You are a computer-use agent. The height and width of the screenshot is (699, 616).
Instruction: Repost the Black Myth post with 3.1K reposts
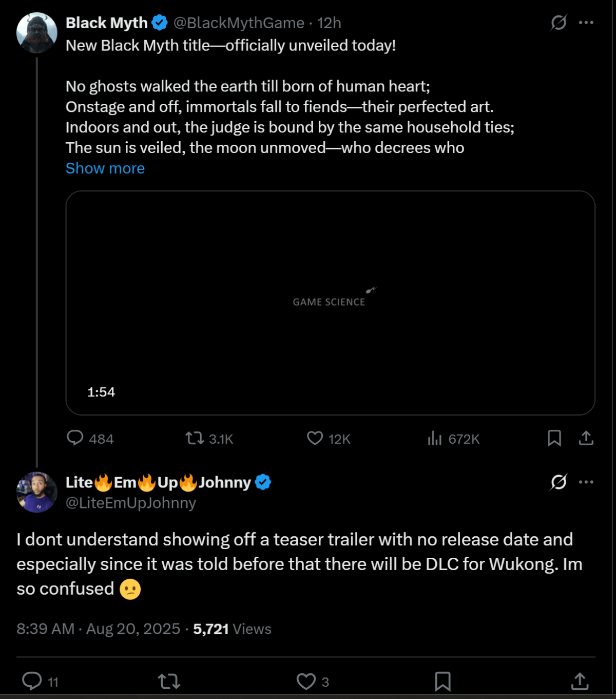click(209, 439)
